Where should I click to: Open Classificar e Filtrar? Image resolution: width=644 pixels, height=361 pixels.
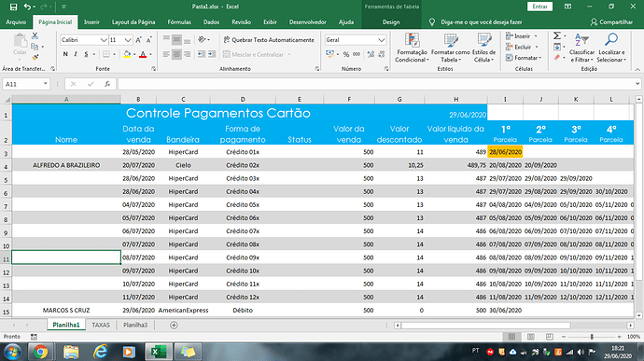[581, 49]
